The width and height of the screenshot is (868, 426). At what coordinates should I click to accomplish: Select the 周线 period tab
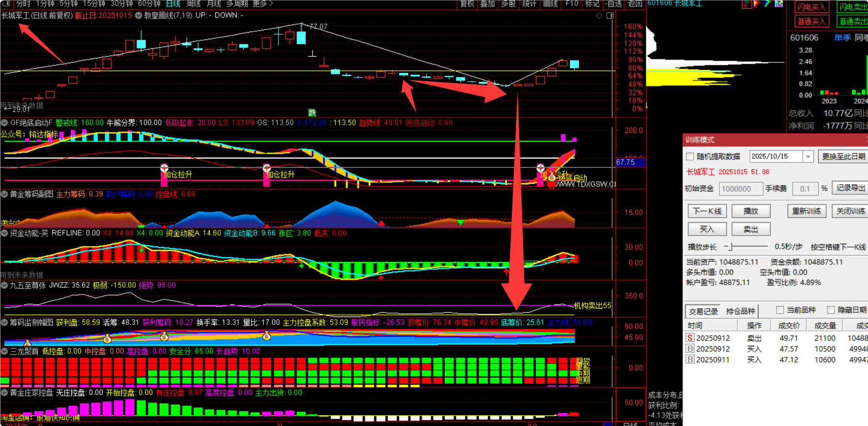194,4
